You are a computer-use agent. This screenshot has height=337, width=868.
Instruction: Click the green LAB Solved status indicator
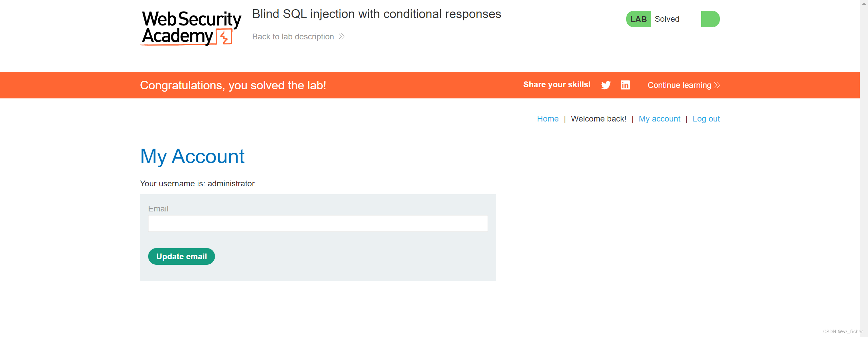pos(672,19)
